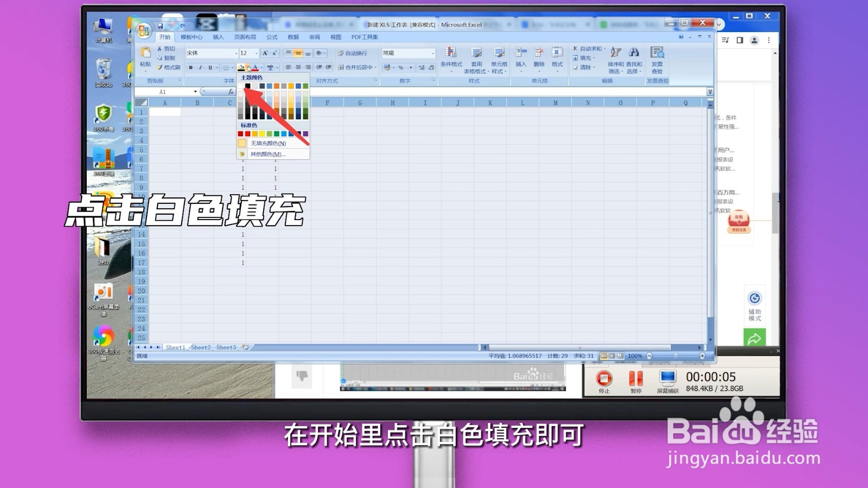Click the Invoice Check (发票查验) icon
Viewport: 868px width, 488px height.
657,53
